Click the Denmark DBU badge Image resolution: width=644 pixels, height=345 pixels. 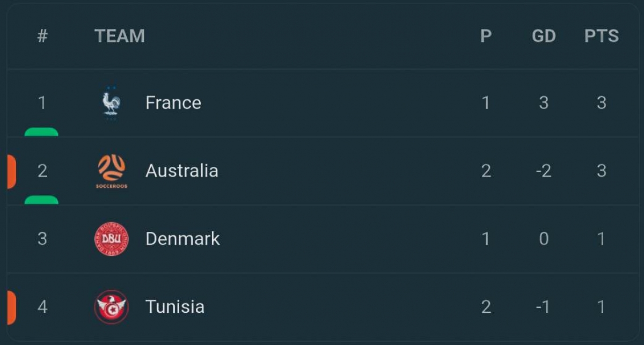[112, 239]
